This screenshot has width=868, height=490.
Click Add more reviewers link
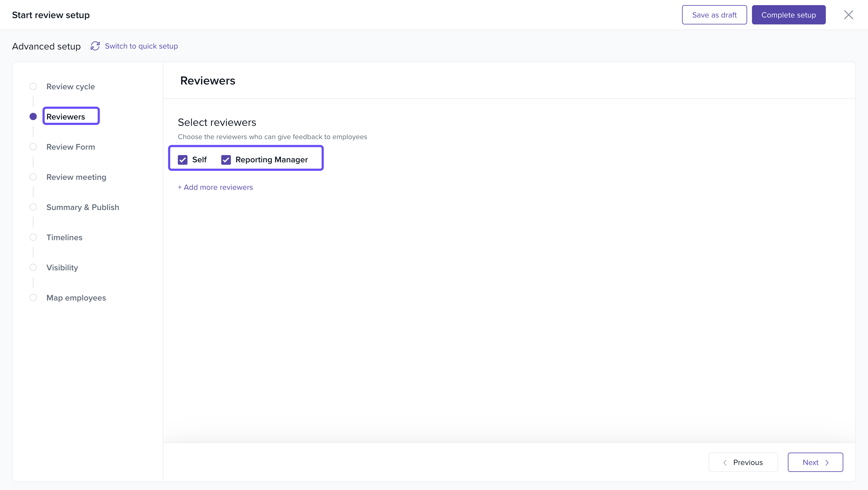[x=215, y=187]
